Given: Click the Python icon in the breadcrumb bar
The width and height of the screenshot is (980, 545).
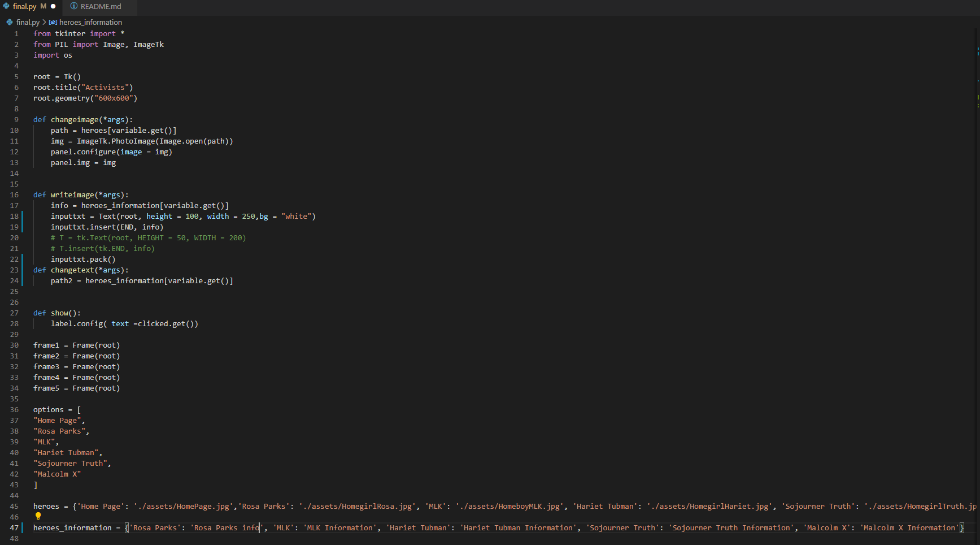Looking at the screenshot, I should [9, 22].
